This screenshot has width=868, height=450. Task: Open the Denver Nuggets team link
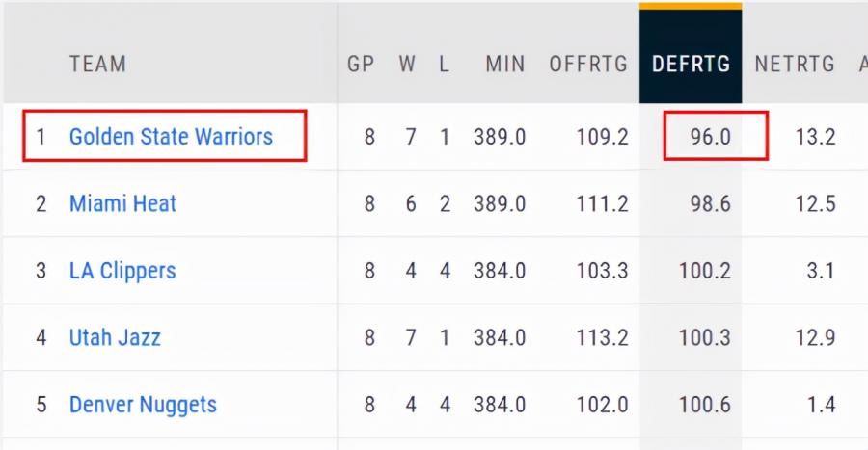pos(143,405)
